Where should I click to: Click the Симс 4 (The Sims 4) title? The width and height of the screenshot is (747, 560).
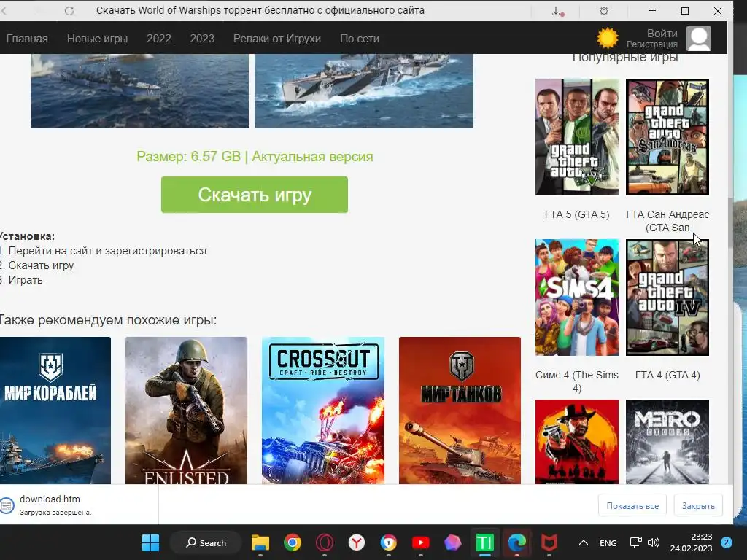(577, 381)
